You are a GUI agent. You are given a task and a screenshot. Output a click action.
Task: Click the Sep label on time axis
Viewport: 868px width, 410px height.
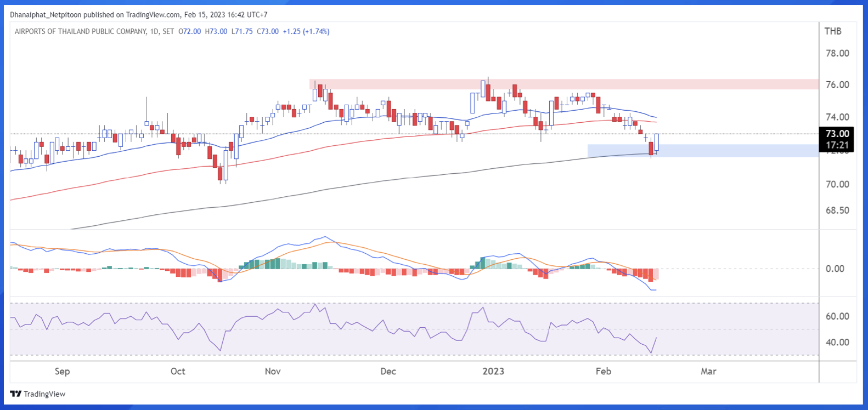[62, 371]
